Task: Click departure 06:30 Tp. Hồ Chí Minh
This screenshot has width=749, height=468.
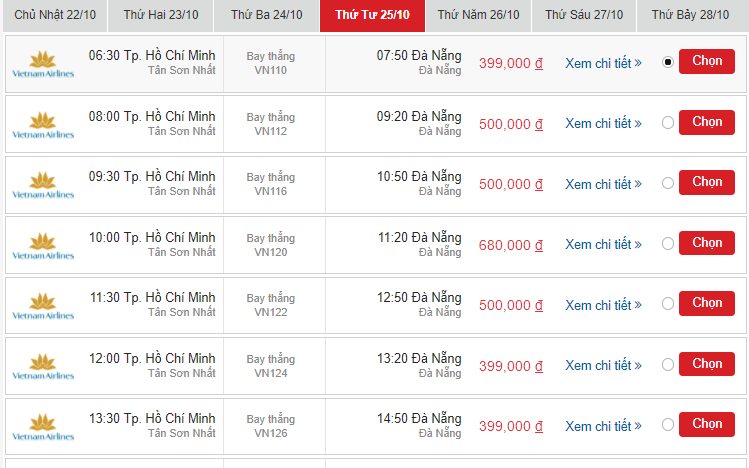Action: click(x=152, y=55)
